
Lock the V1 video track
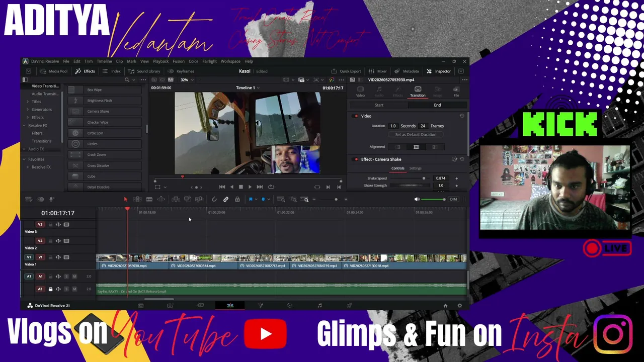click(50, 257)
